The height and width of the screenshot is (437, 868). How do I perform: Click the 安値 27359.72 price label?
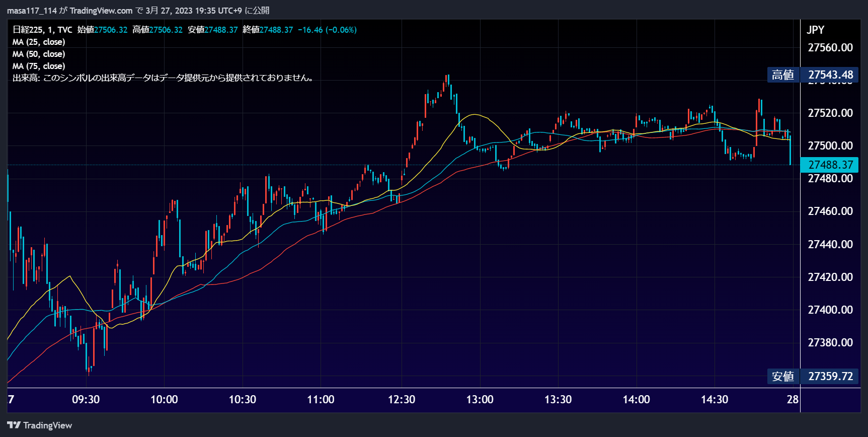pyautogui.click(x=813, y=376)
